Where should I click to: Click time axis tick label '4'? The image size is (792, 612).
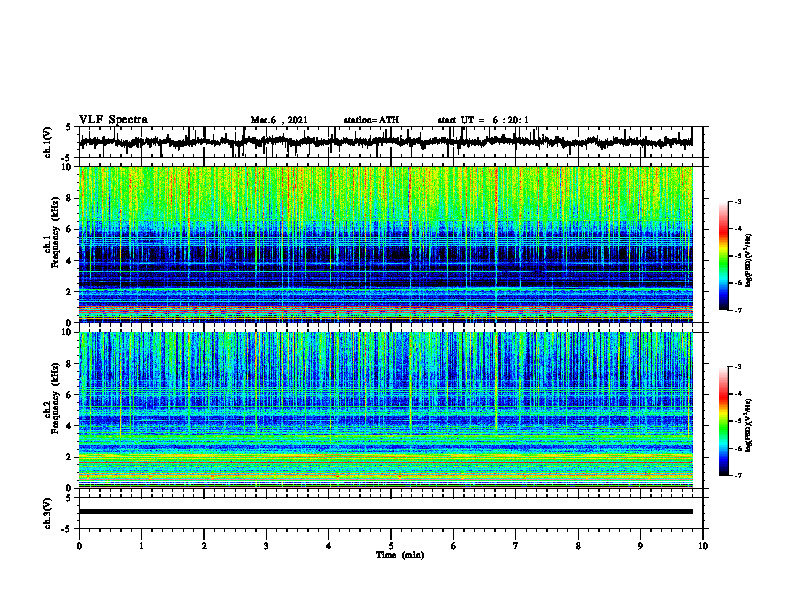pos(329,546)
